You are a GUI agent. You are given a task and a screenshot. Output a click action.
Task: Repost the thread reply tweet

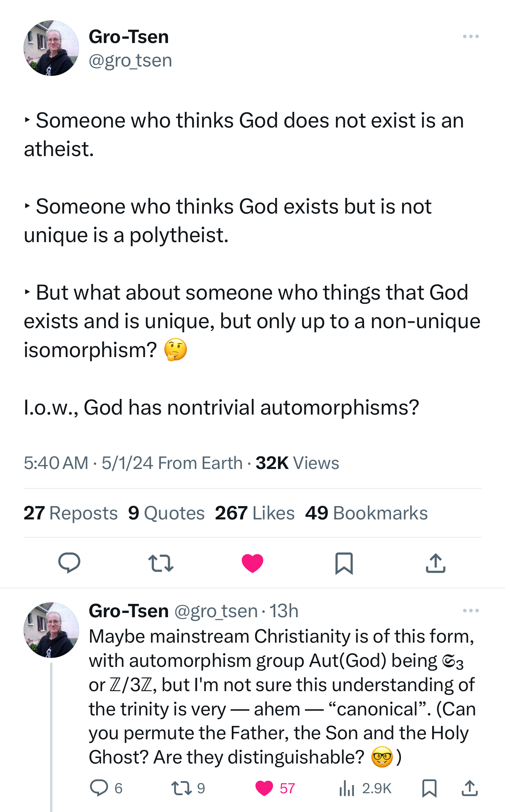182,788
